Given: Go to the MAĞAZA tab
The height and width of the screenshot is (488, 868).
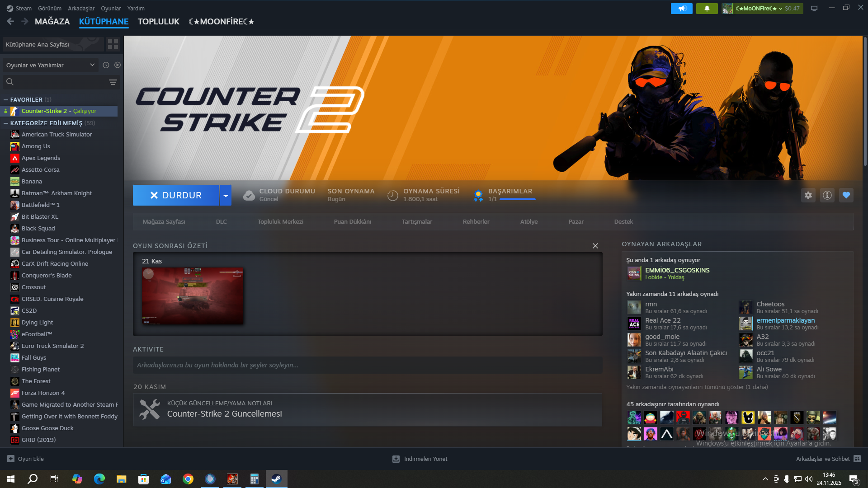Looking at the screenshot, I should point(52,21).
